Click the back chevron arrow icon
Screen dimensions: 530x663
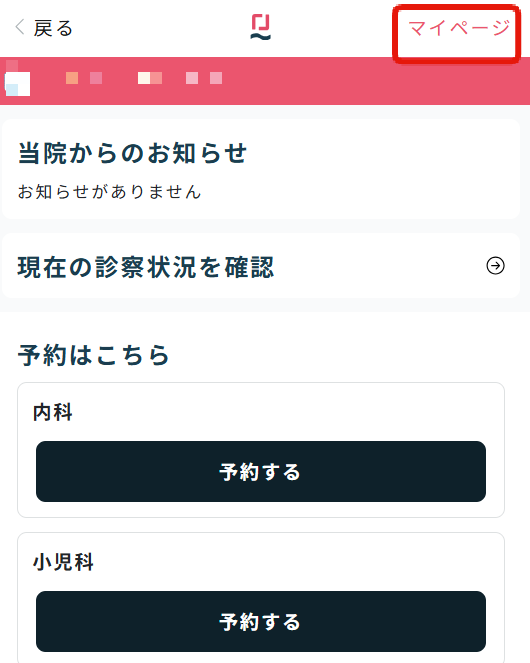click(20, 27)
